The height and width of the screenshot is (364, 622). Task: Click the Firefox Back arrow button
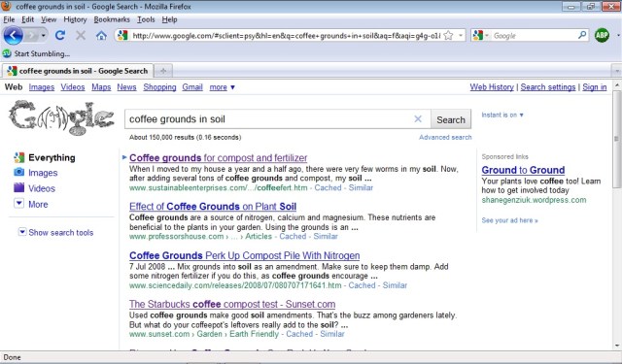coord(13,36)
